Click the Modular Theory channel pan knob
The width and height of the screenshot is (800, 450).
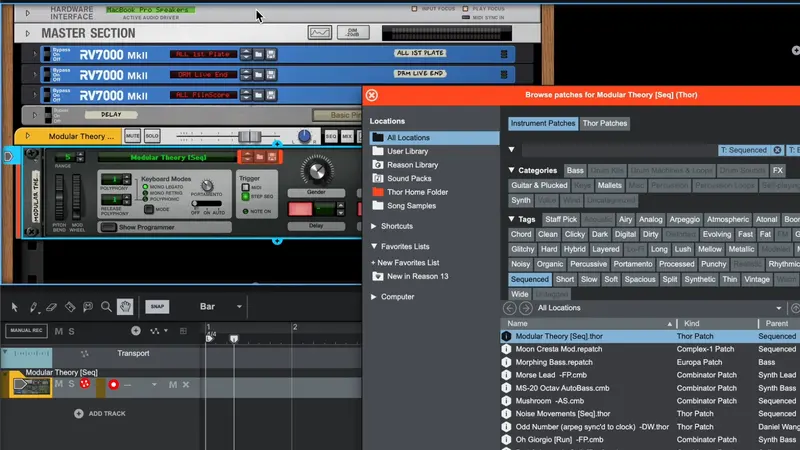pyautogui.click(x=304, y=136)
